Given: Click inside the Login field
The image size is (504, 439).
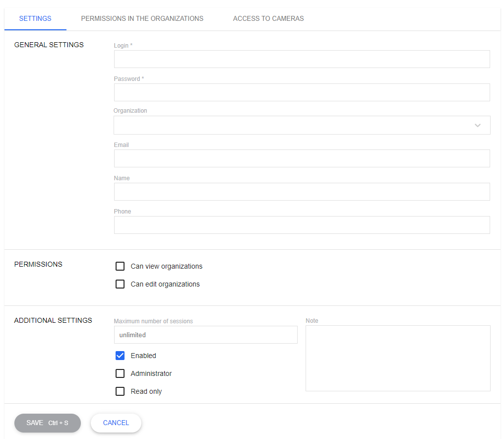Looking at the screenshot, I should 302,59.
